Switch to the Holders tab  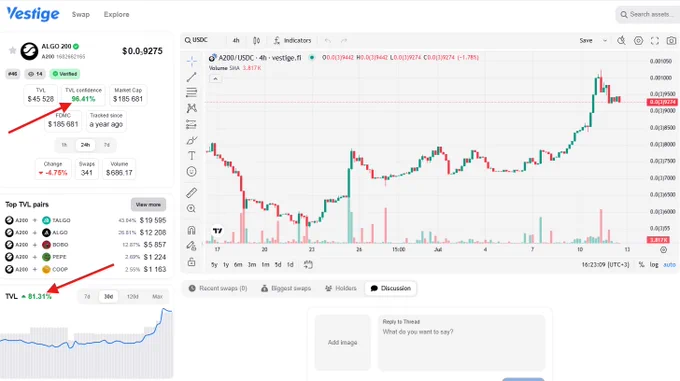coord(341,288)
